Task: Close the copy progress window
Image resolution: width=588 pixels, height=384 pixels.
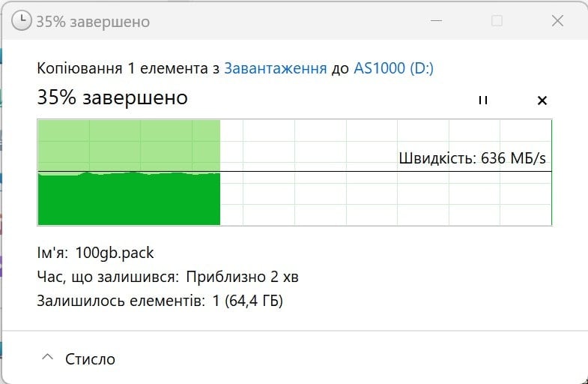Action: coord(557,21)
